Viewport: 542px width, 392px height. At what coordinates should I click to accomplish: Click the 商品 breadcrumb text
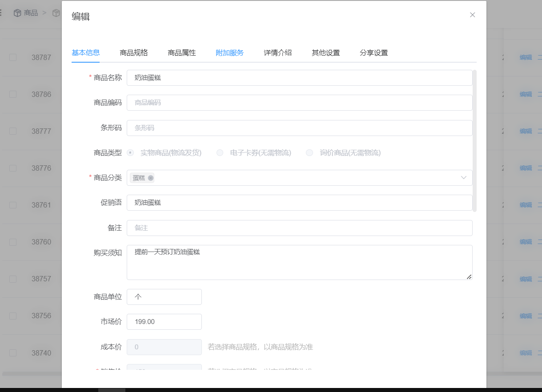pyautogui.click(x=31, y=13)
